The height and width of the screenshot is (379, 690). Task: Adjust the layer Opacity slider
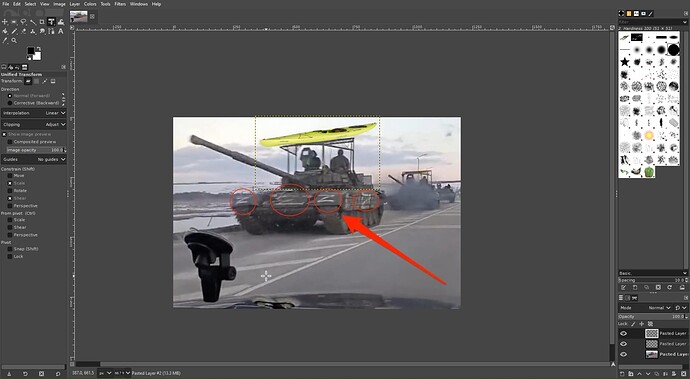(653, 316)
